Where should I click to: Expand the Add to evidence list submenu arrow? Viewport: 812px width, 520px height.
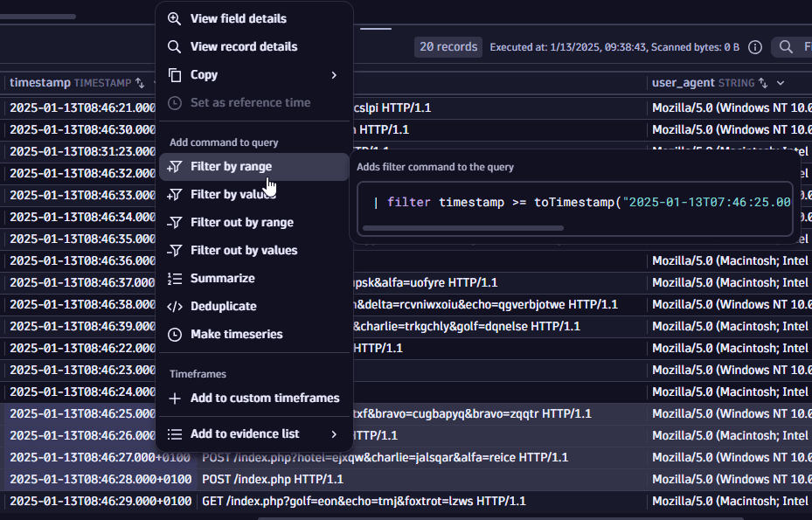click(x=334, y=434)
